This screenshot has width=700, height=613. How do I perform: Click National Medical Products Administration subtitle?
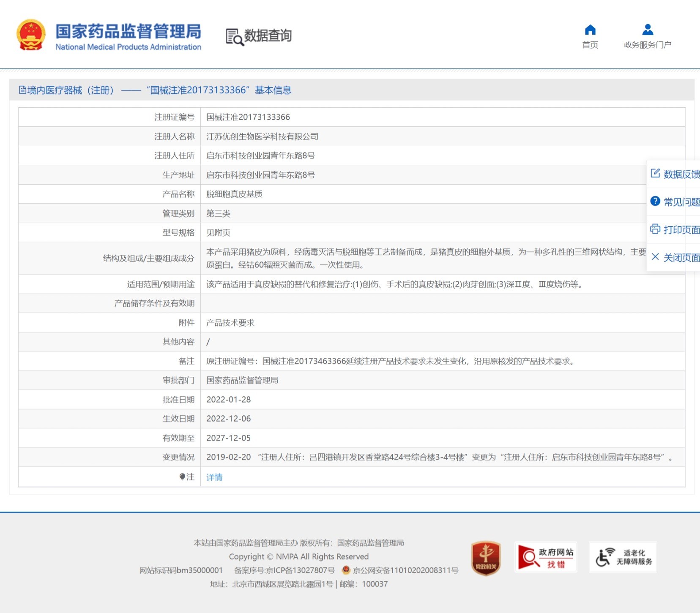129,47
